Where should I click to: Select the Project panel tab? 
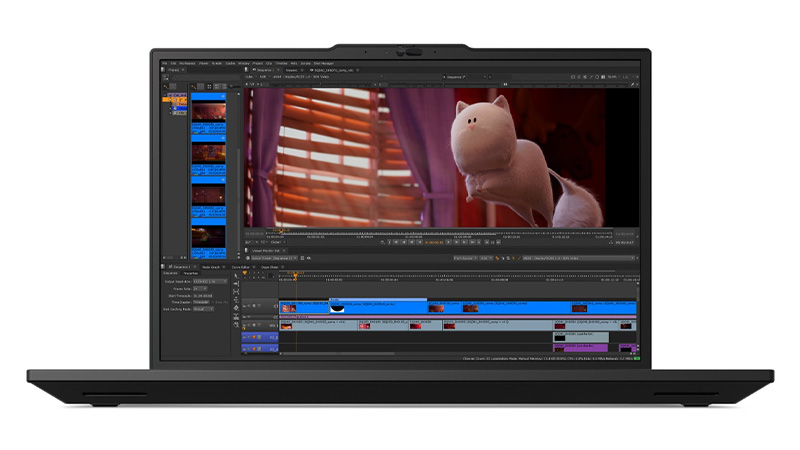[x=173, y=70]
